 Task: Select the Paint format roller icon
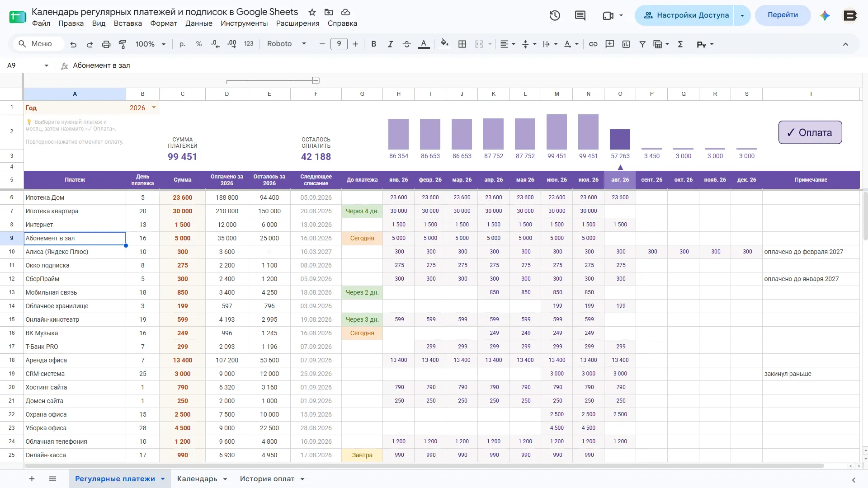(123, 44)
